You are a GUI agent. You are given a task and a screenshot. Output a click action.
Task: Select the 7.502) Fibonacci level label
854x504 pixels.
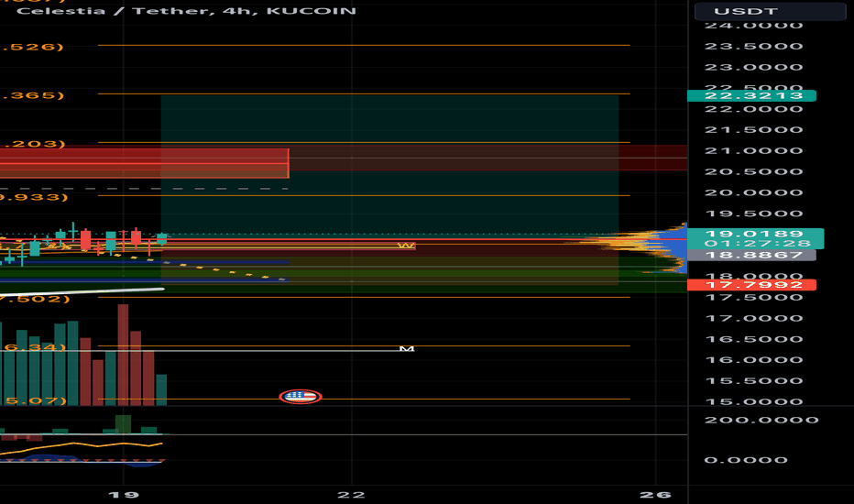coord(35,299)
